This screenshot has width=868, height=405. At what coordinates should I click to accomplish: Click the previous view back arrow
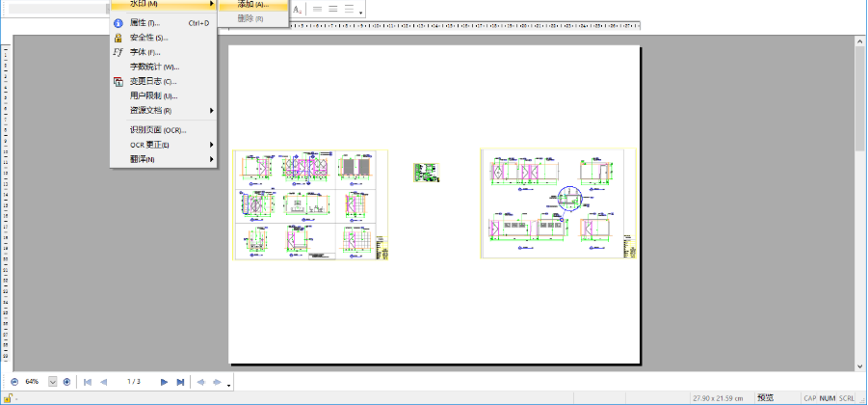201,382
